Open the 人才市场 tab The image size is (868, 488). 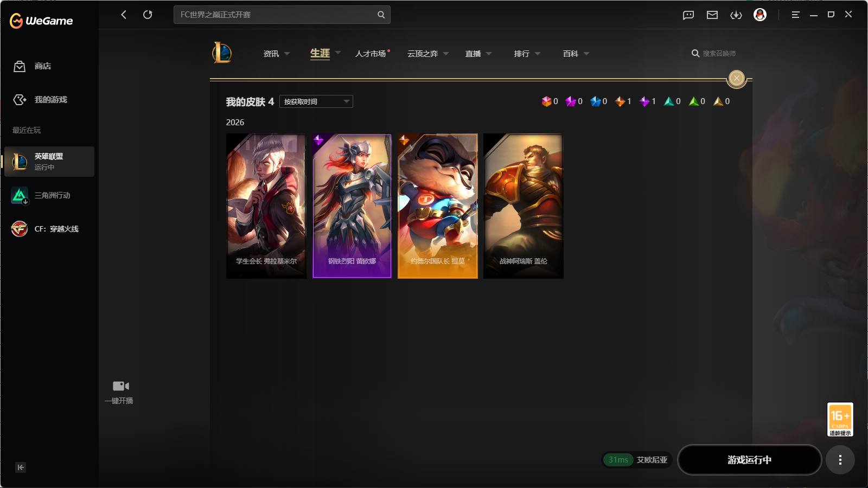[x=371, y=54]
